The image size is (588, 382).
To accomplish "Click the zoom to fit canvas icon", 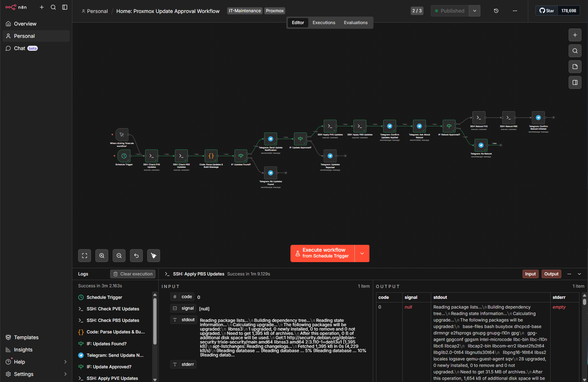I will pyautogui.click(x=85, y=256).
